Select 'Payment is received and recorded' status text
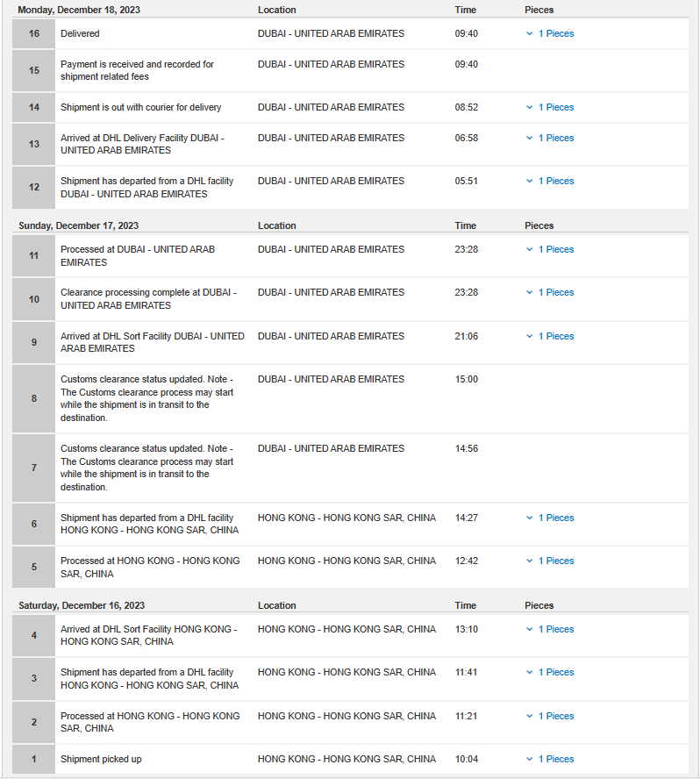The image size is (700, 779). coord(137,70)
